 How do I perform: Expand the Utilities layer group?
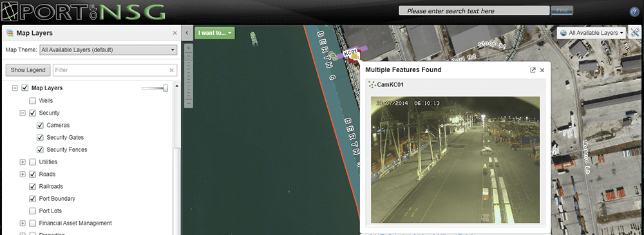(23, 162)
